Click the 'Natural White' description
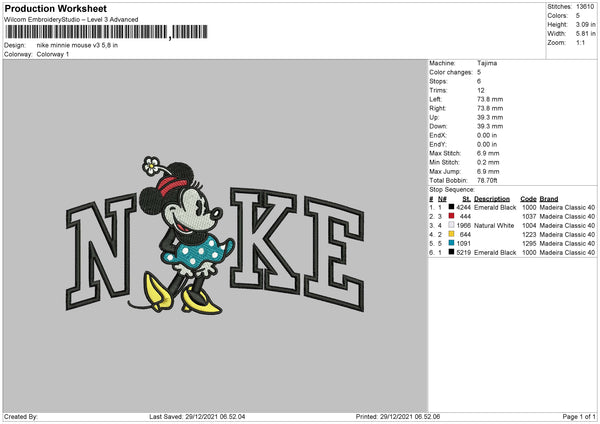 coord(494,225)
